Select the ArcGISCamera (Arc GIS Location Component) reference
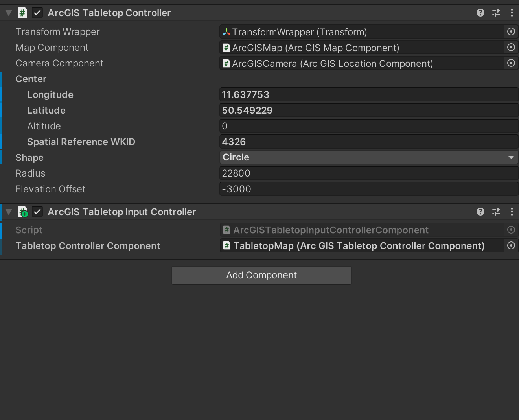The height and width of the screenshot is (420, 519). pyautogui.click(x=362, y=63)
